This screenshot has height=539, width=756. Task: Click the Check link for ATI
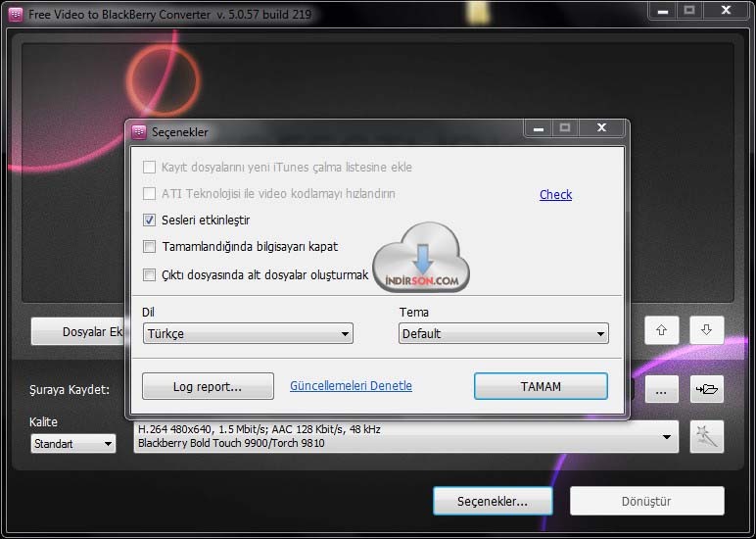tap(555, 194)
